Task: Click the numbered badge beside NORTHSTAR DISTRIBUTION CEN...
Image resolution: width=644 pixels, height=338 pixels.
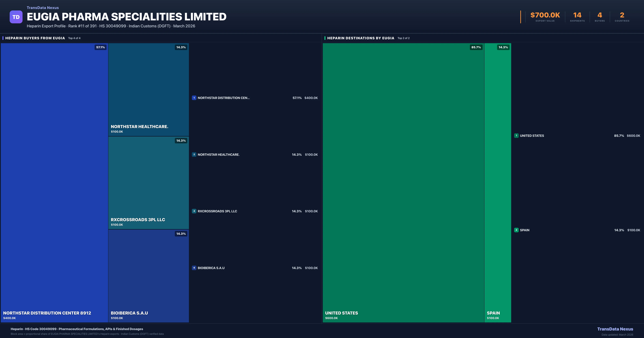Action: point(194,98)
